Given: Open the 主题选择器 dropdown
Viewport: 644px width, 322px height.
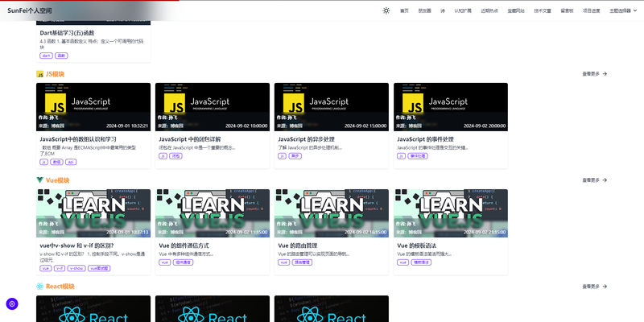Looking at the screenshot, I should point(623,10).
